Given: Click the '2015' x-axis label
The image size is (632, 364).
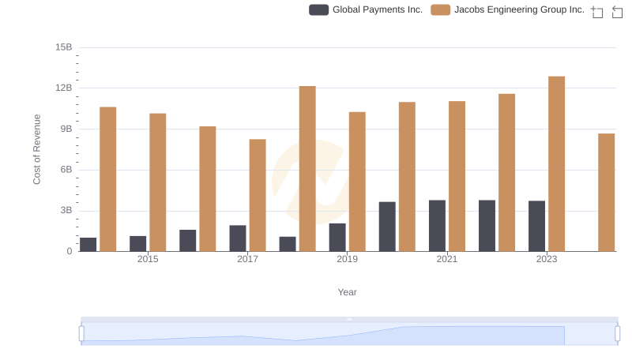Looking at the screenshot, I should (148, 259).
